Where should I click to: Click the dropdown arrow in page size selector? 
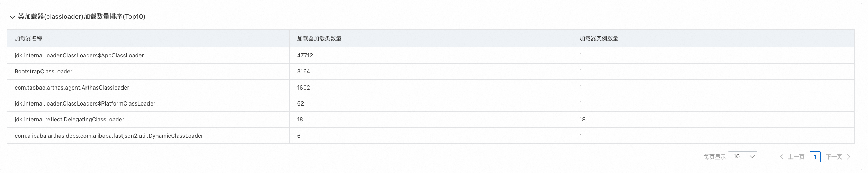coord(752,157)
